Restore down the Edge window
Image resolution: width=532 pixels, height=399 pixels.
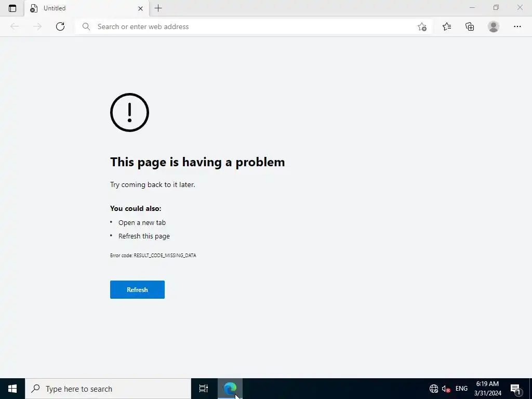tap(496, 7)
